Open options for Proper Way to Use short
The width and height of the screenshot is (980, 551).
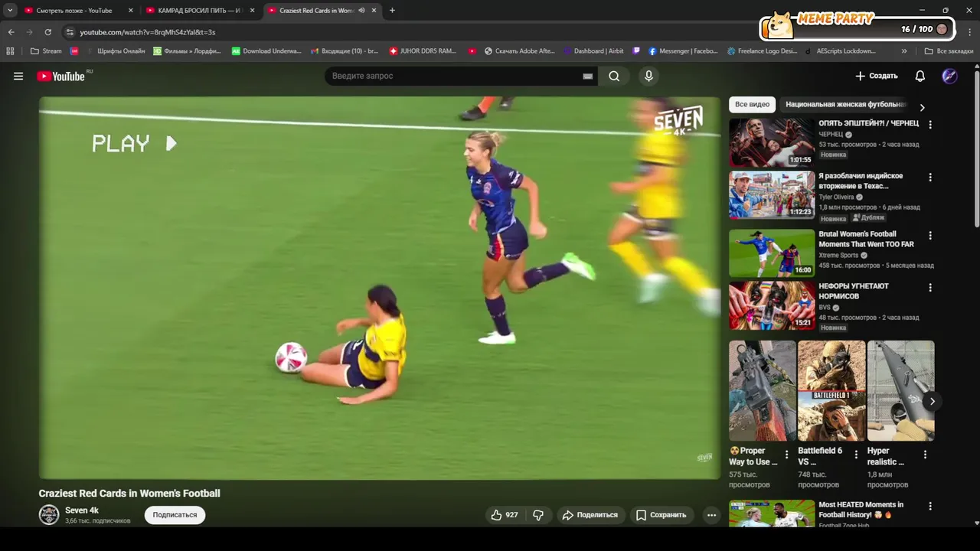point(786,455)
